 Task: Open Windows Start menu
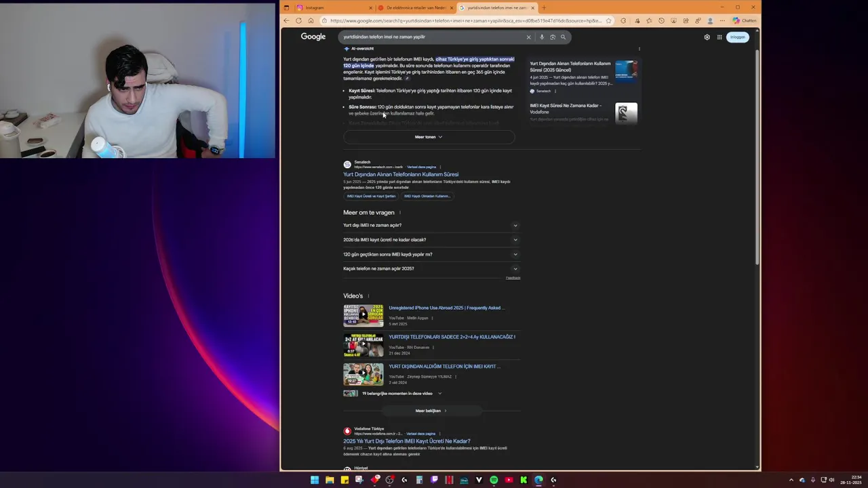point(315,480)
